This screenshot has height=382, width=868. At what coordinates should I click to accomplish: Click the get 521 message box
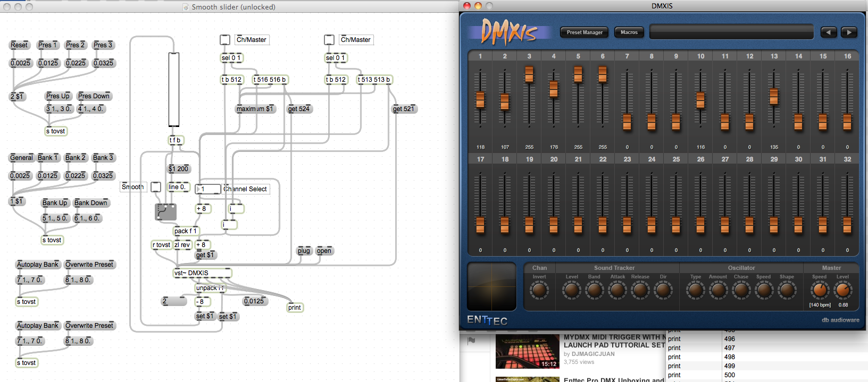click(404, 109)
